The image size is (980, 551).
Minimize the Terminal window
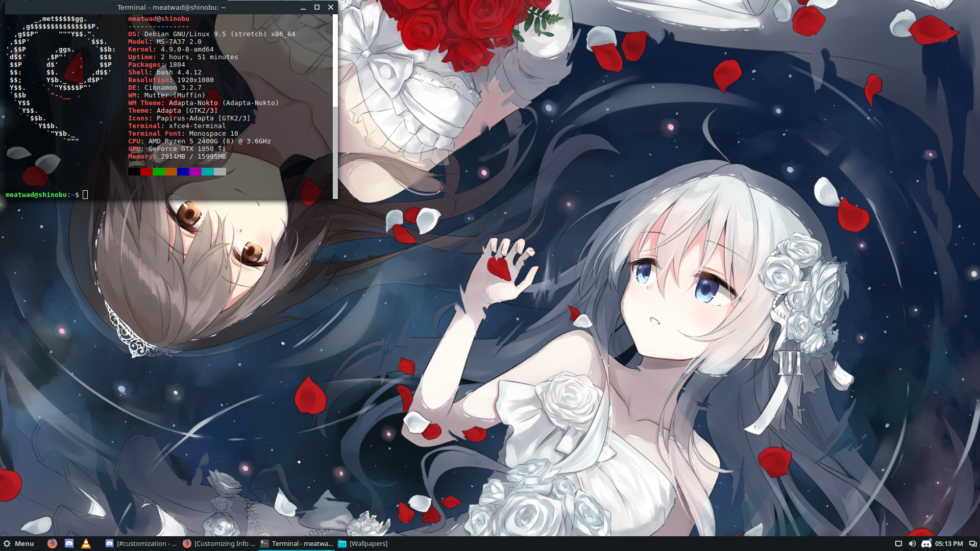click(303, 7)
